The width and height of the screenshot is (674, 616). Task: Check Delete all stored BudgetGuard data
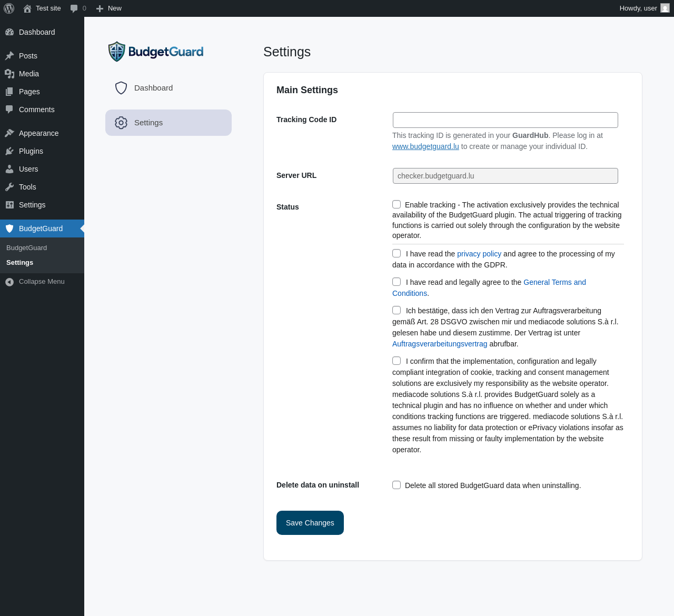point(397,485)
